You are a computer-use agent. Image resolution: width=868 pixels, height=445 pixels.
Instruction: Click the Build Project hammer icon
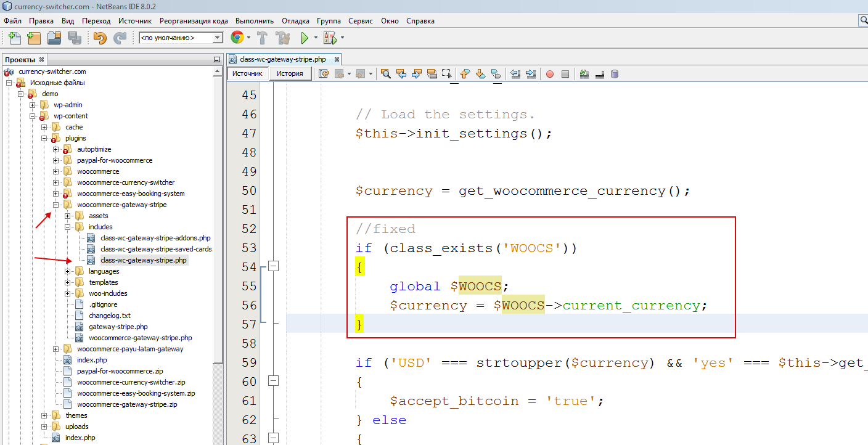point(262,38)
